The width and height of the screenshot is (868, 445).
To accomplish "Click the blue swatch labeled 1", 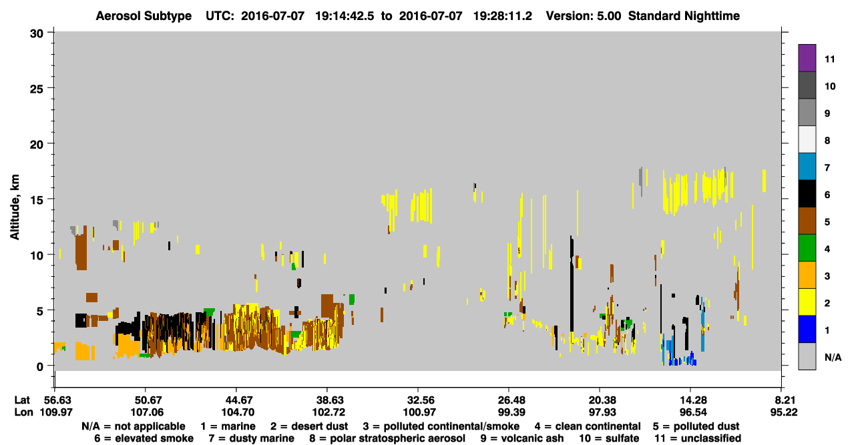I will [x=808, y=330].
